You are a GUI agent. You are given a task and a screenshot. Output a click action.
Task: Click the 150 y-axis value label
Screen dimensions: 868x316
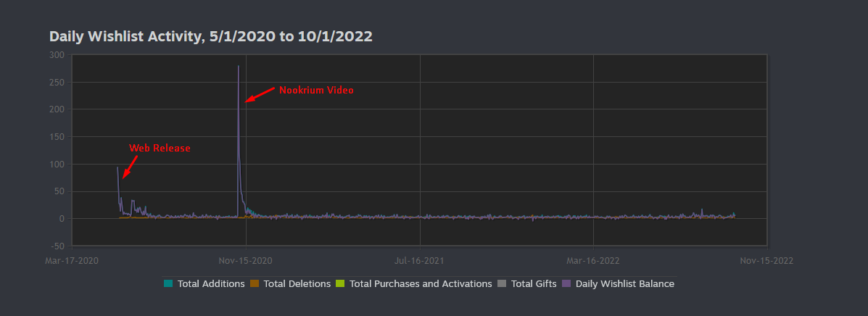[57, 137]
